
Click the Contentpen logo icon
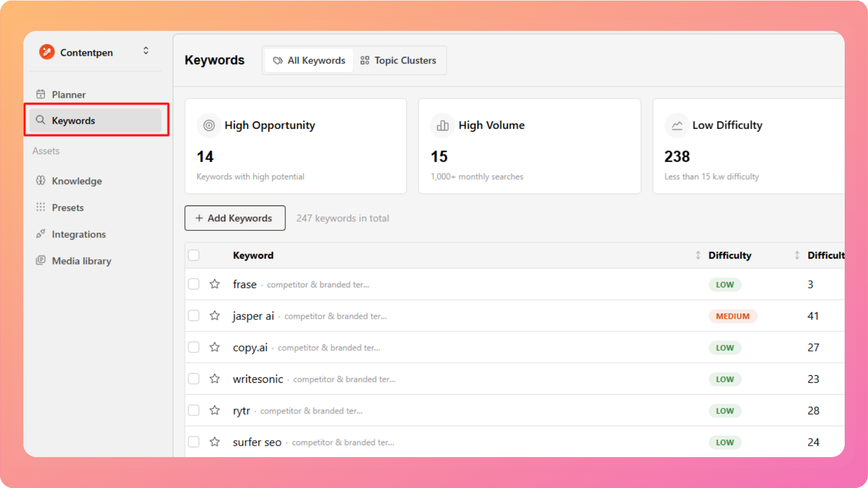[47, 52]
